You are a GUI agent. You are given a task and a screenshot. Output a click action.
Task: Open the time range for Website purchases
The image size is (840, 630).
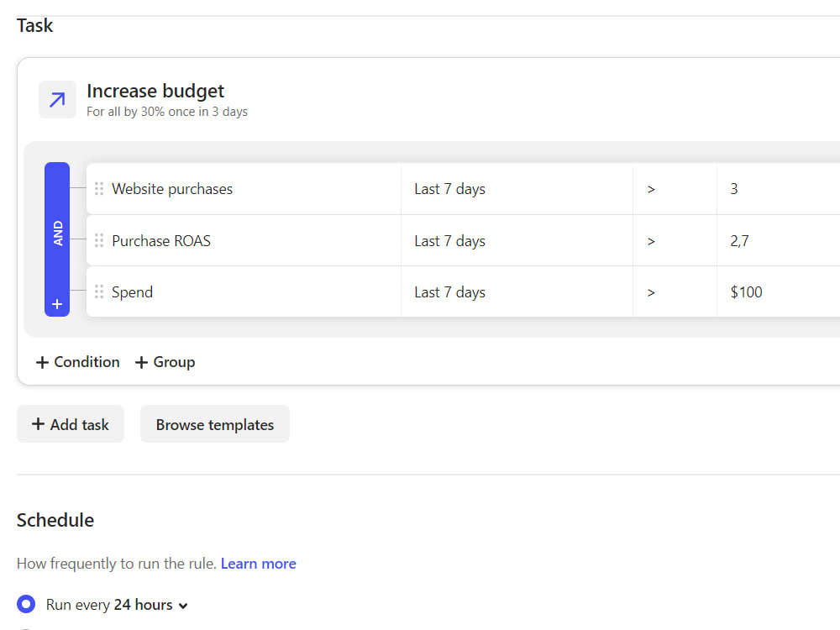coord(517,188)
